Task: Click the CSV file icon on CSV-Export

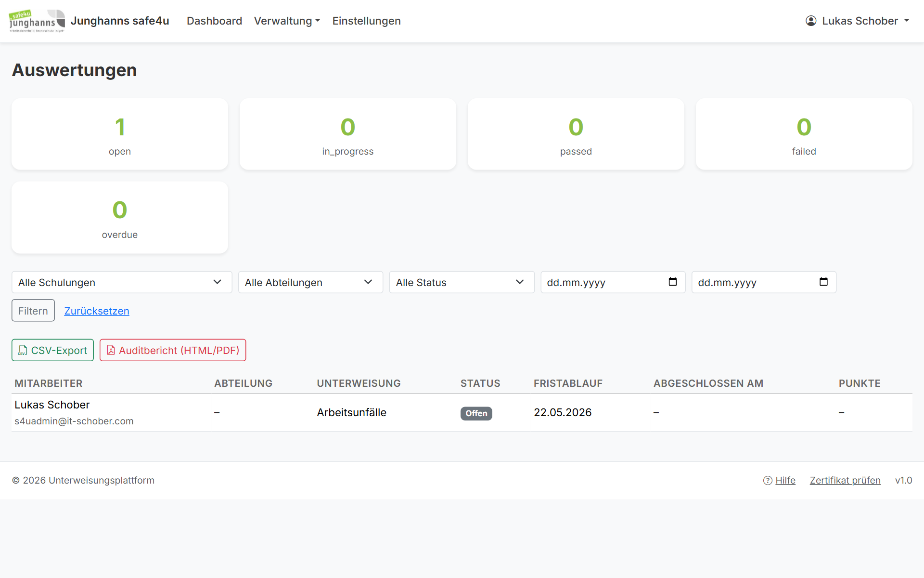Action: click(x=22, y=350)
